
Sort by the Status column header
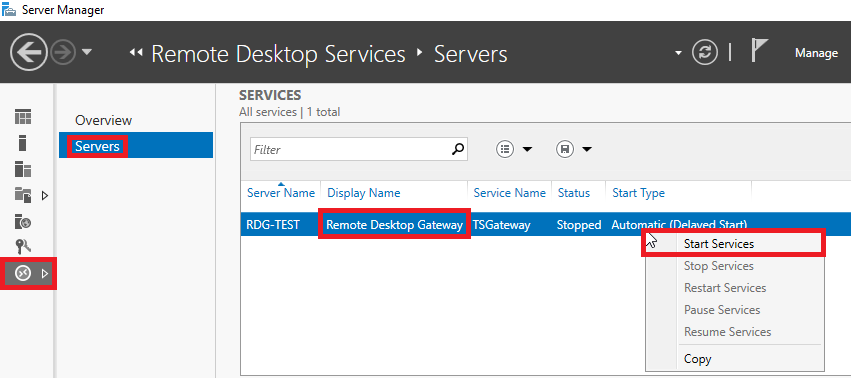(x=574, y=193)
